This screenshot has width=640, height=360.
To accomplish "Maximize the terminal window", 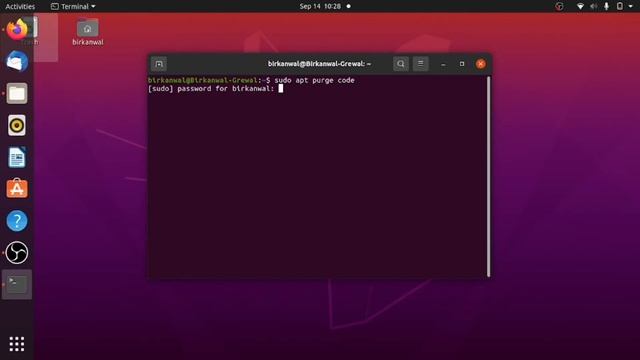I will [x=462, y=64].
